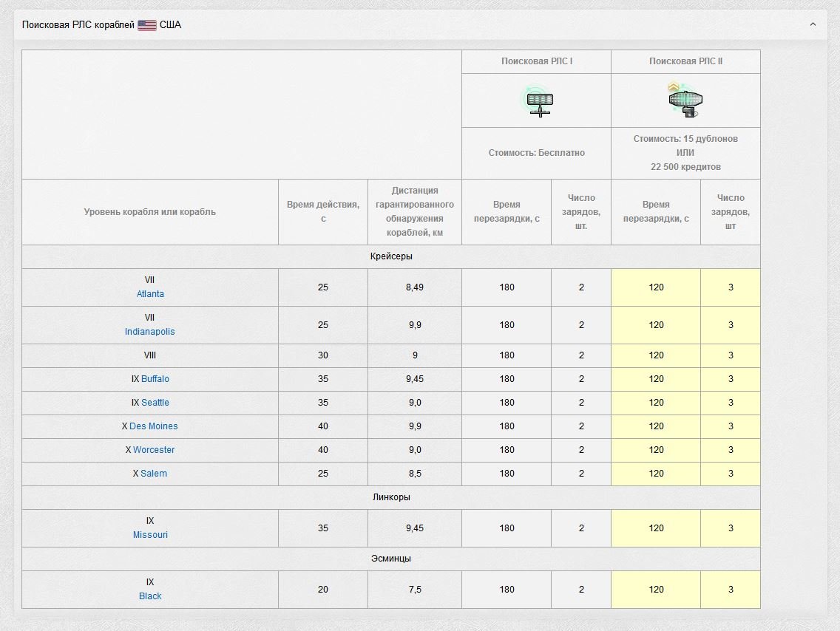Click the yellow 120 reload cell for Missouri
This screenshot has height=631, width=840.
click(656, 528)
